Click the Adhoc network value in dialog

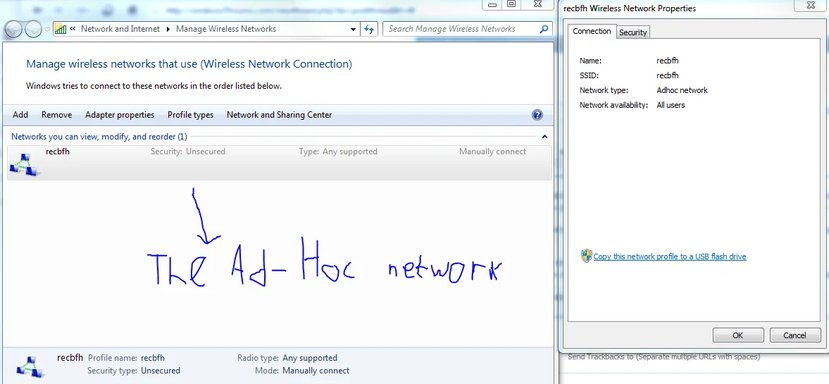click(x=682, y=90)
